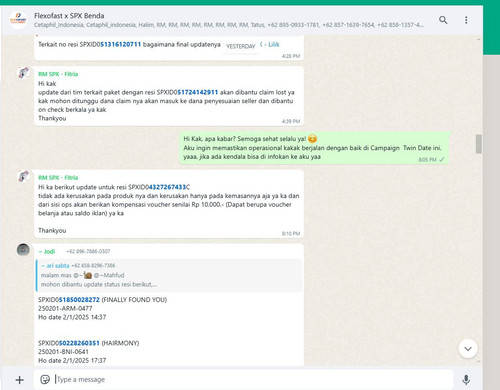Click the 8:10 PM timestamp
500x390 pixels.
tap(291, 234)
